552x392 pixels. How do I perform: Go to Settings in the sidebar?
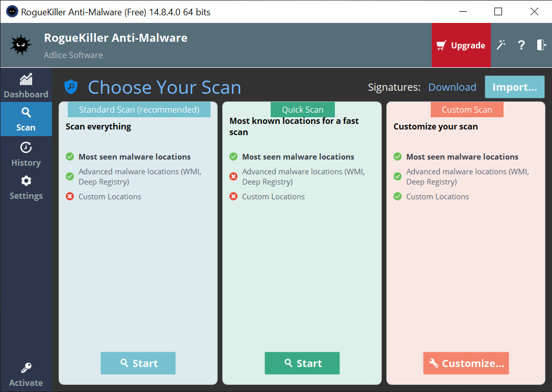26,188
